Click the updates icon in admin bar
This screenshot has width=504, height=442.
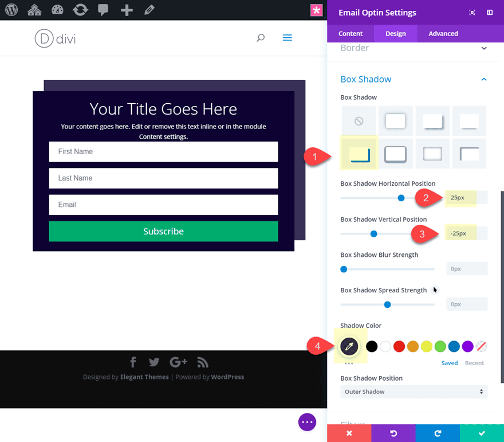tap(80, 10)
